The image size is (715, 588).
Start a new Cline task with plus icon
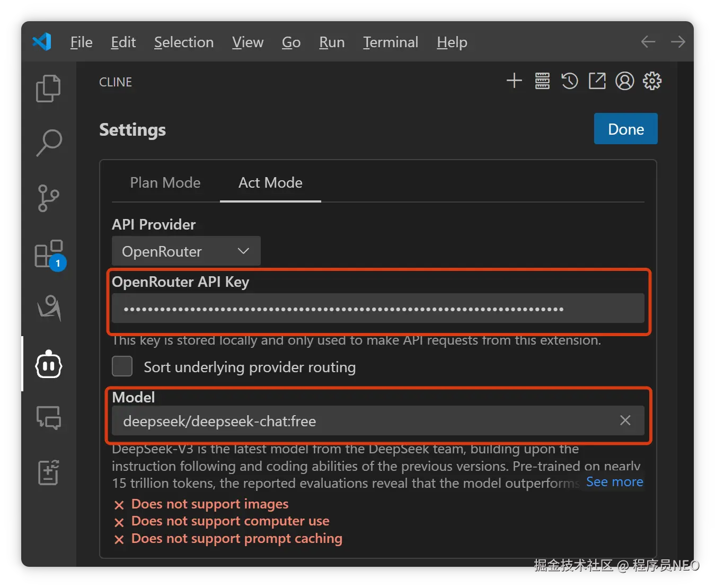[x=514, y=81]
